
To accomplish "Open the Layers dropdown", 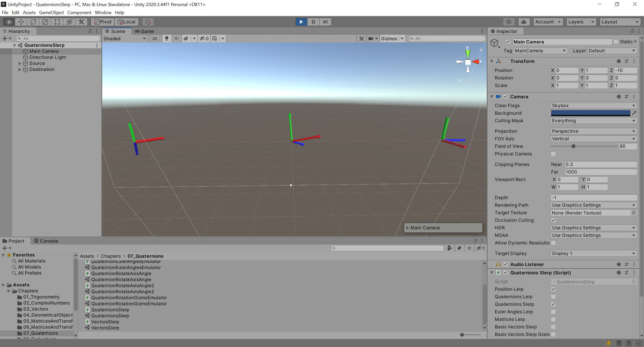I will (581, 22).
